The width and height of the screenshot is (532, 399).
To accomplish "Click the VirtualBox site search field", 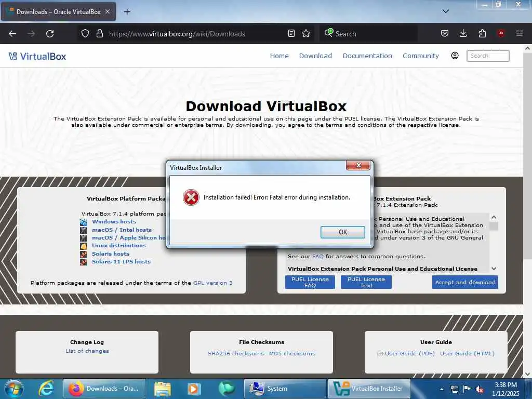I will pyautogui.click(x=488, y=56).
